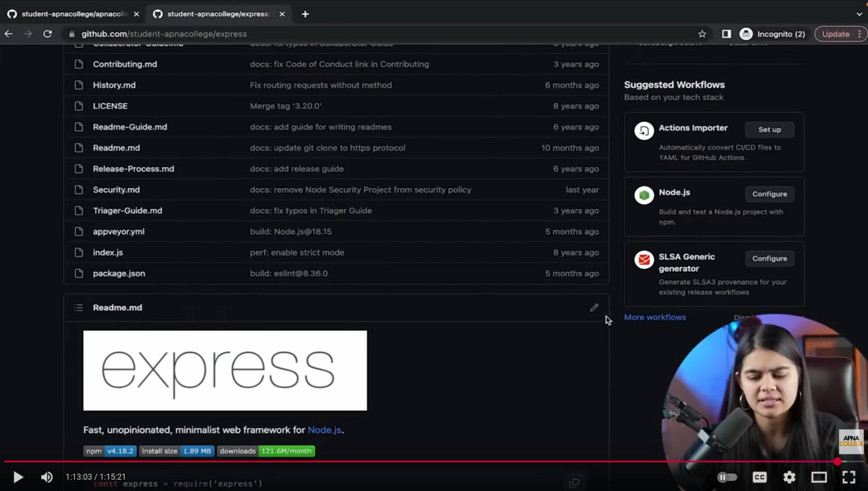The height and width of the screenshot is (491, 868).
Task: Play the paused video
Action: click(18, 477)
